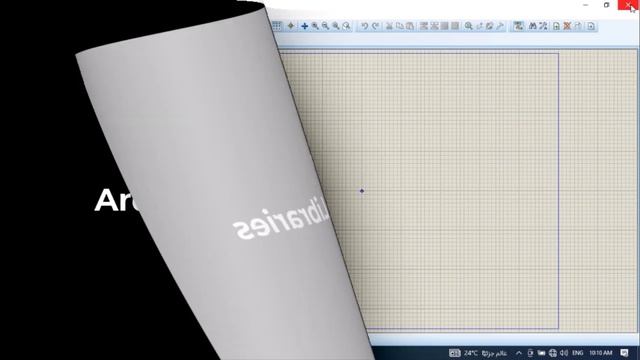Click the Block Move icon
The height and width of the screenshot is (360, 640).
coord(434,26)
